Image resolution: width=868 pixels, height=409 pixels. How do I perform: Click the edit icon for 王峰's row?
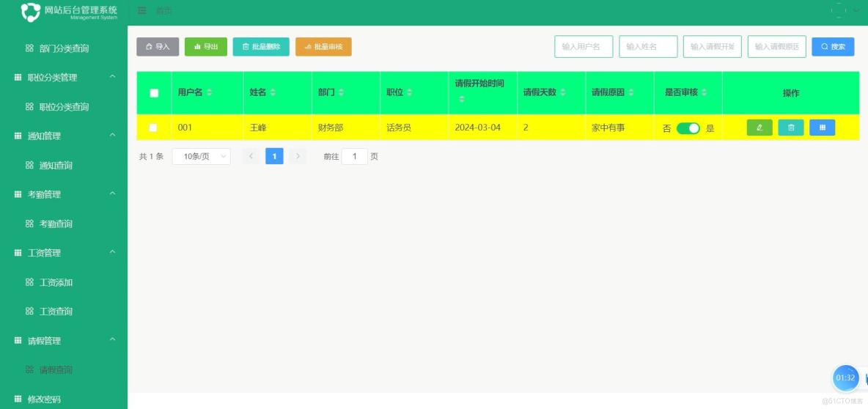[x=759, y=128]
